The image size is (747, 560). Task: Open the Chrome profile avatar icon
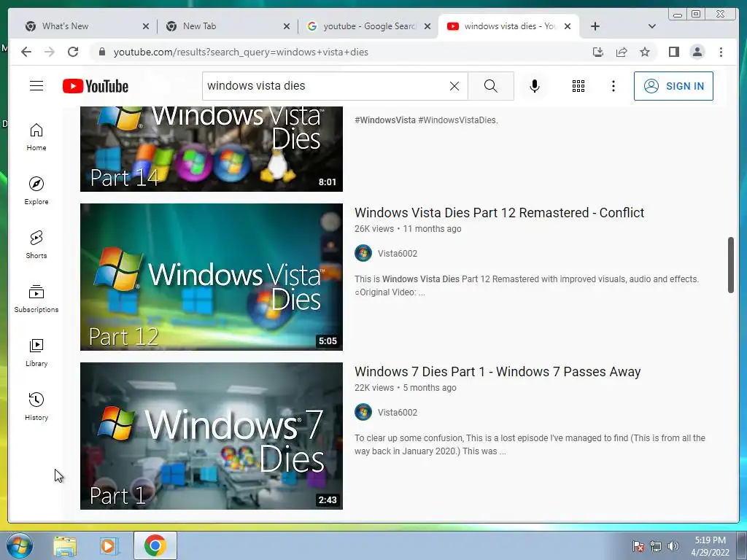point(697,52)
